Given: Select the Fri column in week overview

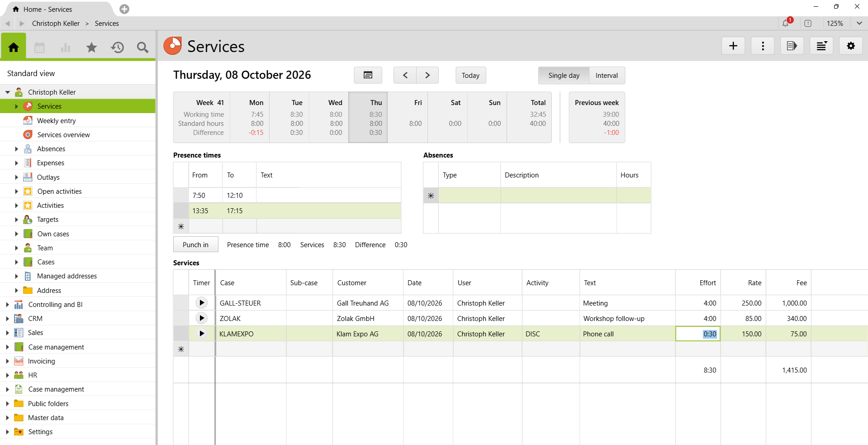Looking at the screenshot, I should click(x=408, y=117).
